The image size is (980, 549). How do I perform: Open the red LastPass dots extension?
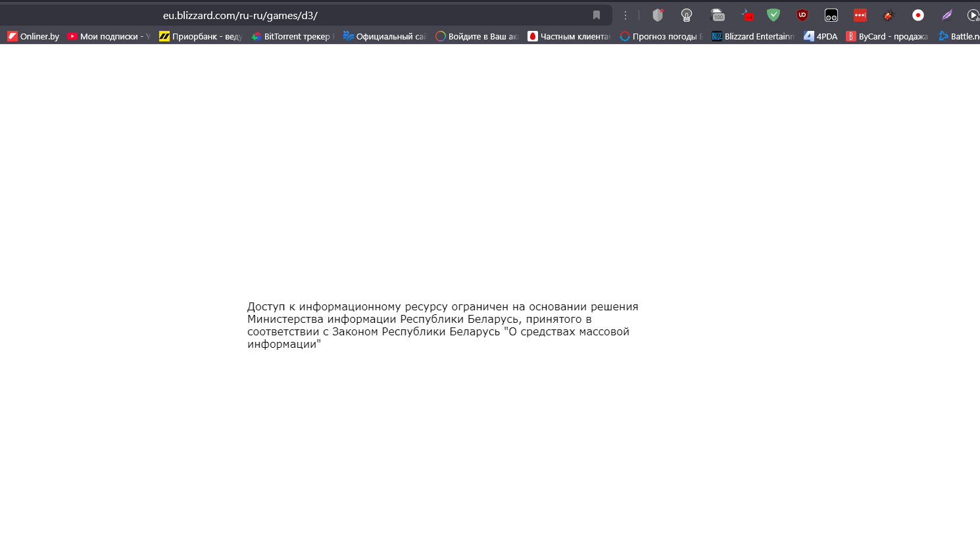[x=860, y=15]
